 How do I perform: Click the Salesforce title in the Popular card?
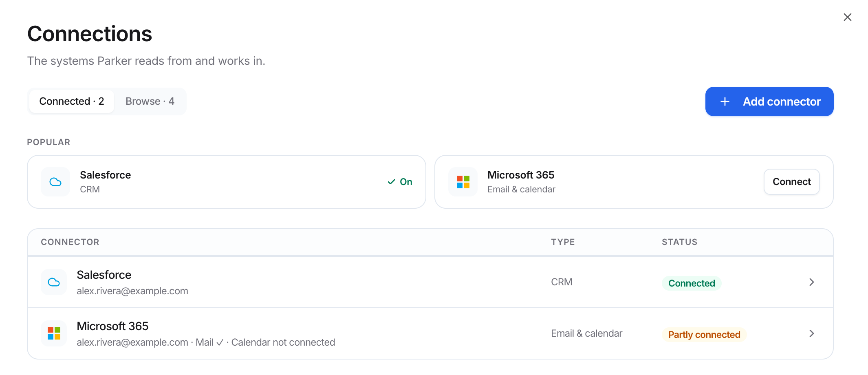pyautogui.click(x=105, y=175)
